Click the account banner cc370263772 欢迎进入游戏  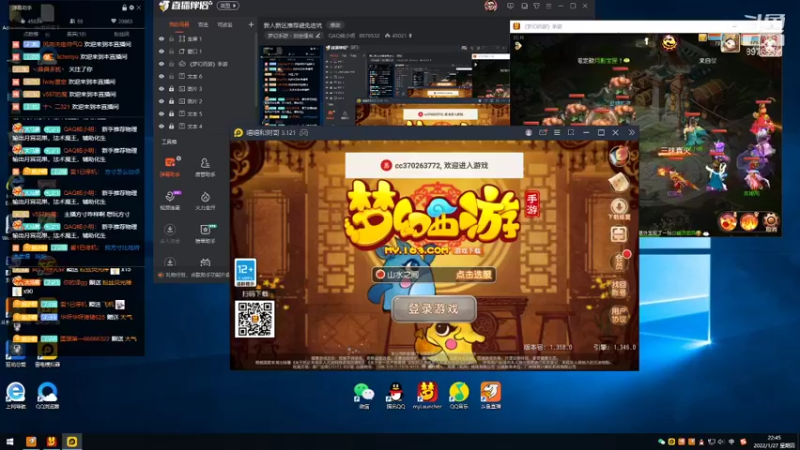pos(434,165)
